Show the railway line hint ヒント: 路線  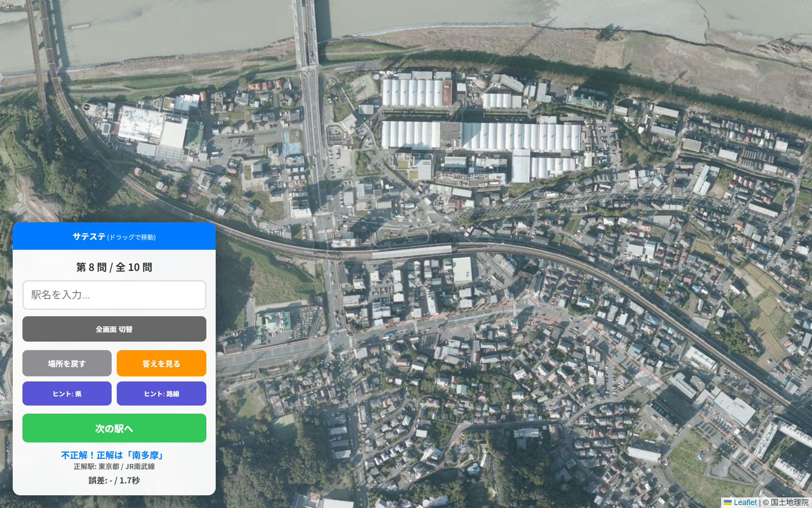(162, 394)
